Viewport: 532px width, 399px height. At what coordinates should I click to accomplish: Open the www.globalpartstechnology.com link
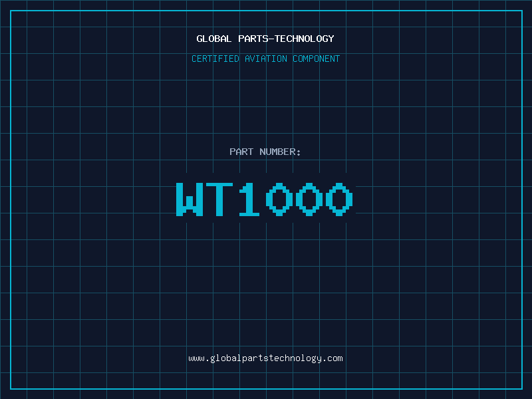265,358
